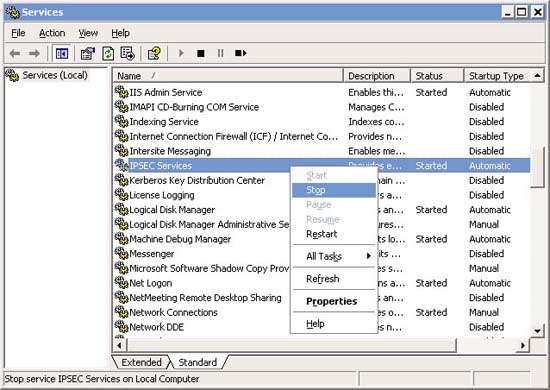Click the horizontal scrollbar right arrow
The image size is (550, 390).
pyautogui.click(x=523, y=345)
